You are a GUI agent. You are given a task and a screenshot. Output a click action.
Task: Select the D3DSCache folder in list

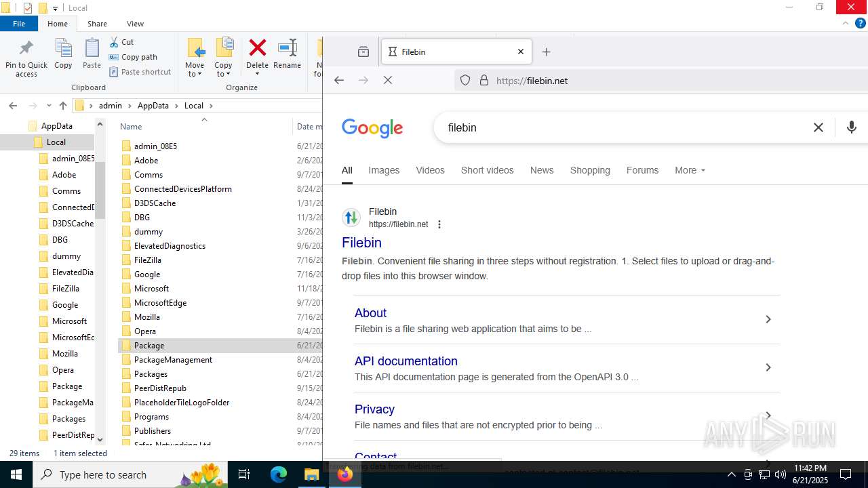point(155,203)
